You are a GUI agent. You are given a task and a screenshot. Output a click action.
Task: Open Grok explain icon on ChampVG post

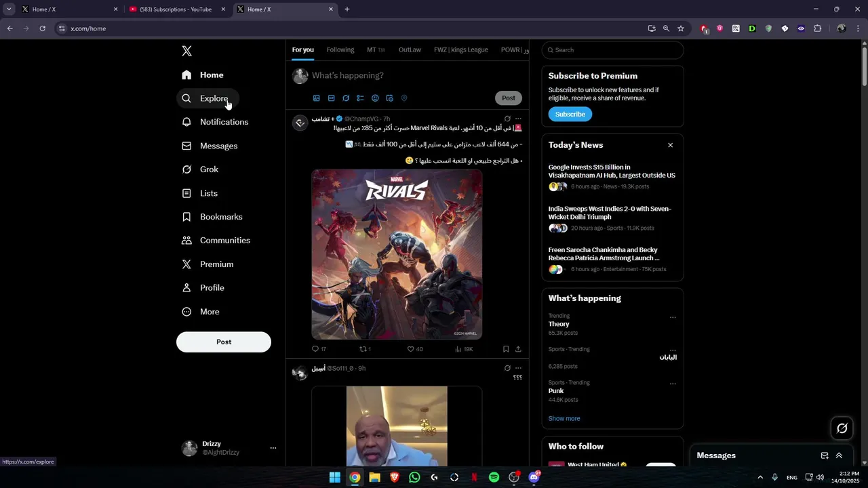coord(507,119)
